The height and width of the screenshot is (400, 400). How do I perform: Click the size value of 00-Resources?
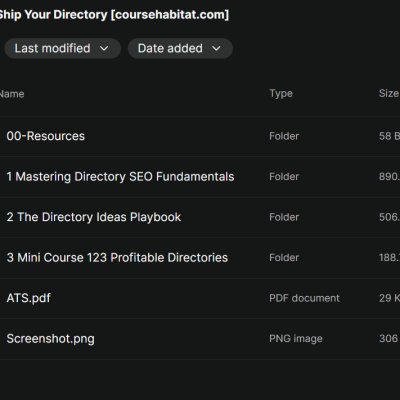coord(389,136)
